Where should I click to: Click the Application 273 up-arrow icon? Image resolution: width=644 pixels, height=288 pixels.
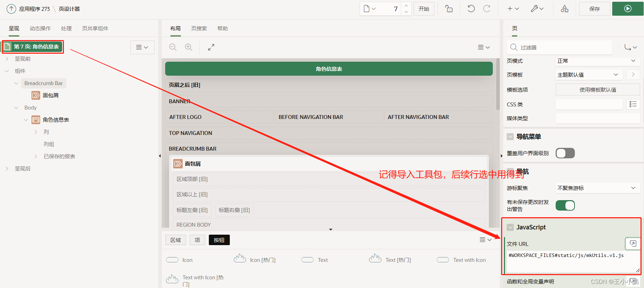click(x=11, y=9)
